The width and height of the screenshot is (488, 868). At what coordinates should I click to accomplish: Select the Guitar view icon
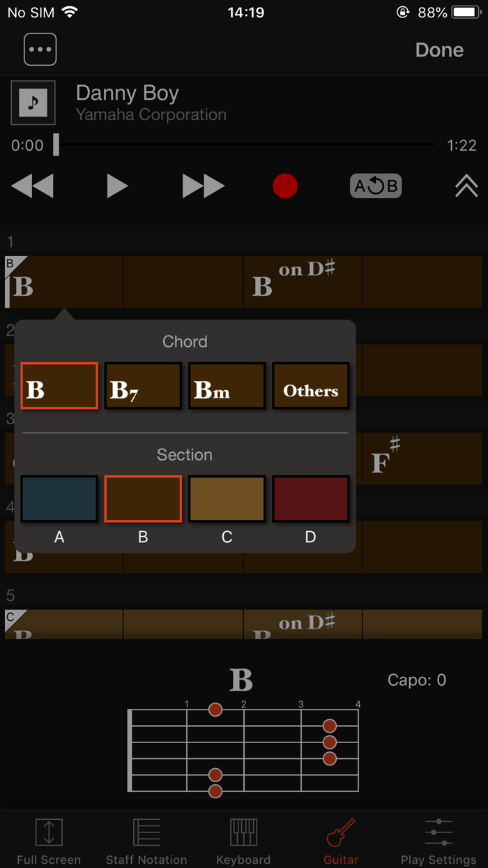click(x=341, y=837)
